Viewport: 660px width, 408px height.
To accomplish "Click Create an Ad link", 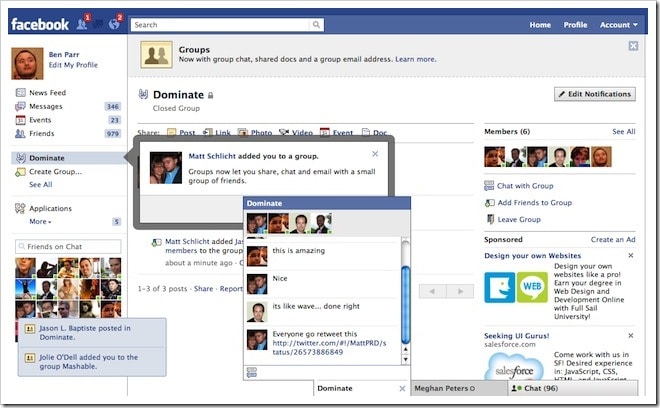I will 613,240.
